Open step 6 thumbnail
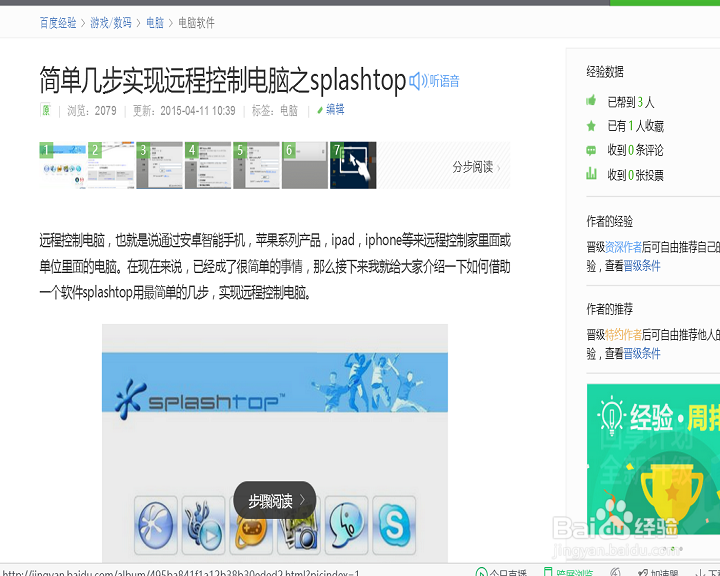 click(305, 165)
